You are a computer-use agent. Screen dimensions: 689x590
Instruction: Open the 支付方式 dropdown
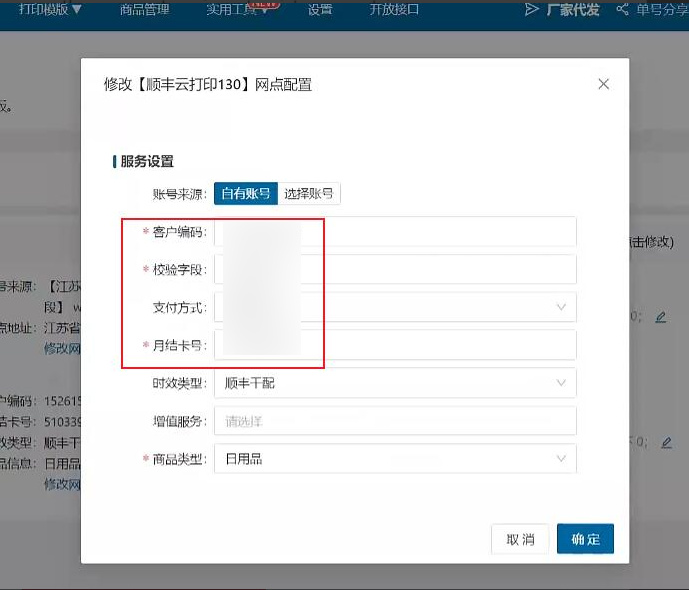[395, 307]
